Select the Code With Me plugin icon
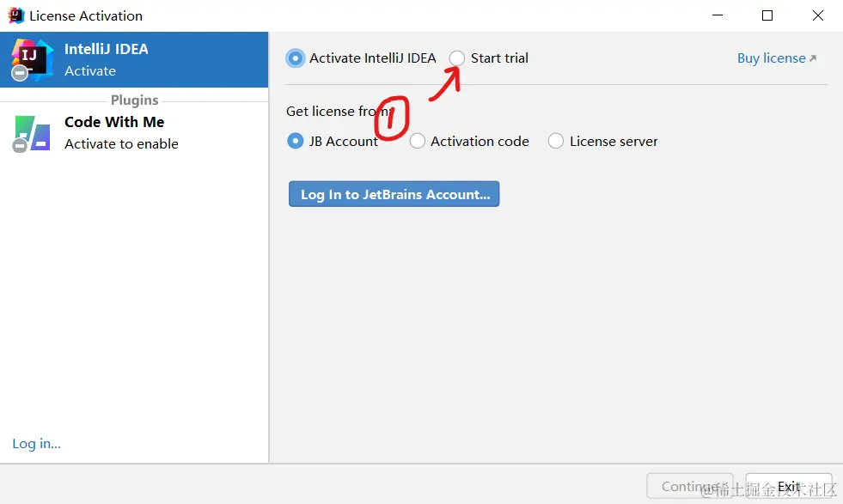The image size is (843, 504). [x=32, y=133]
